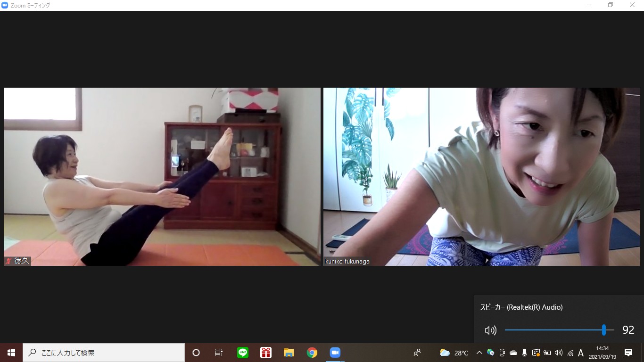Open the Windows Start menu

pos(11,353)
